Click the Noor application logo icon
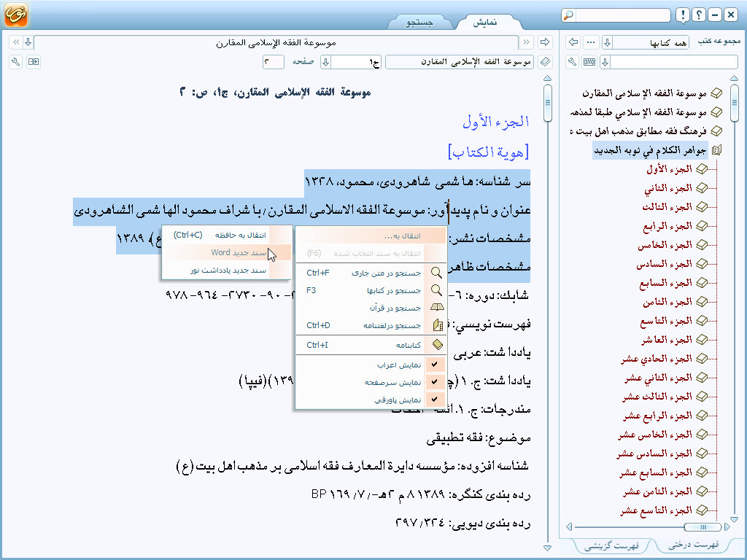The width and height of the screenshot is (747, 560). pos(16,15)
